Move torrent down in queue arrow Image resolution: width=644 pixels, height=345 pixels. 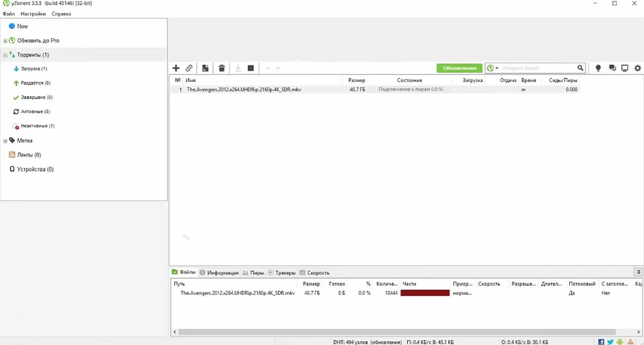click(278, 68)
